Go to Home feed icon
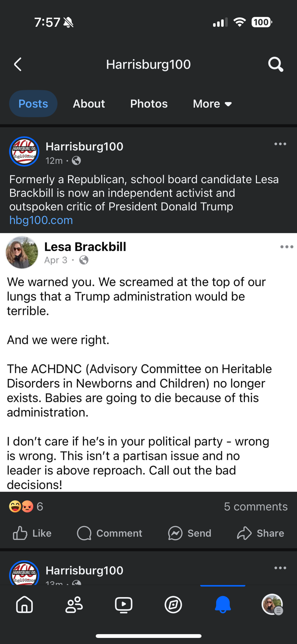This screenshot has width=297, height=644. tap(24, 604)
